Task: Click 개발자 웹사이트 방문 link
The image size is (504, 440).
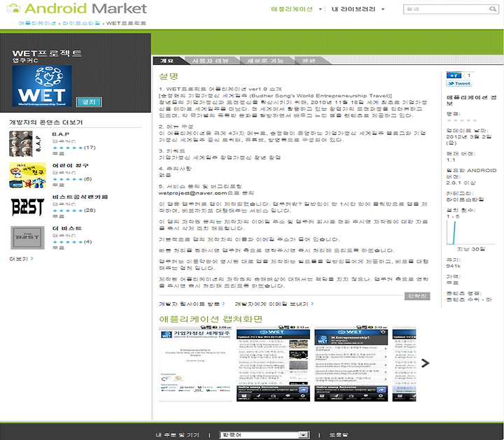Action: 192,304
